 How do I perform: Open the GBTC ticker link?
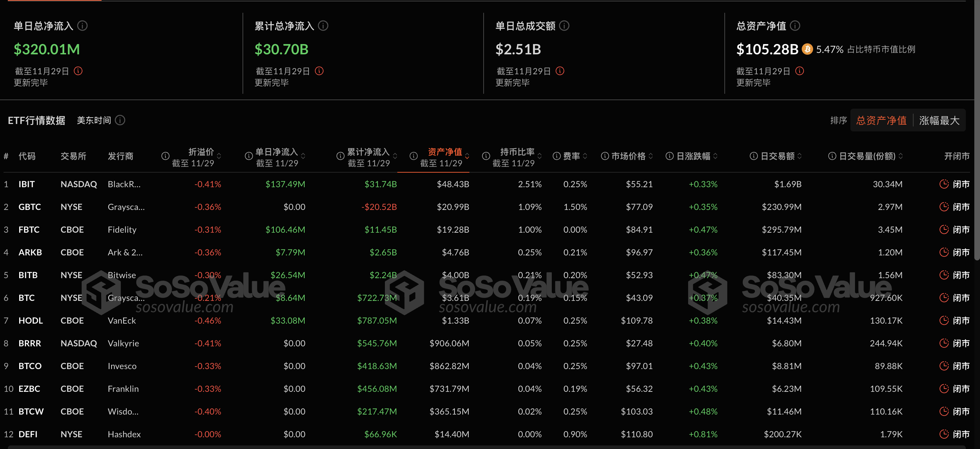tap(30, 207)
